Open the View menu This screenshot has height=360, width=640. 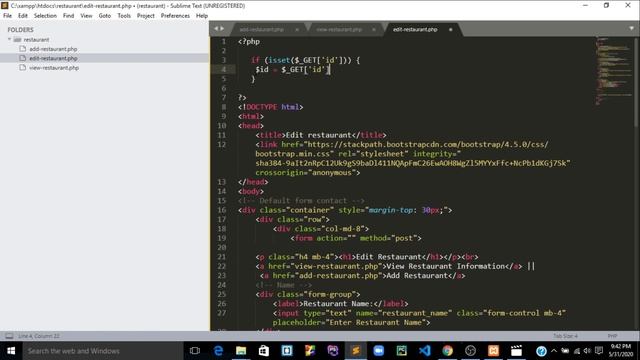point(86,16)
